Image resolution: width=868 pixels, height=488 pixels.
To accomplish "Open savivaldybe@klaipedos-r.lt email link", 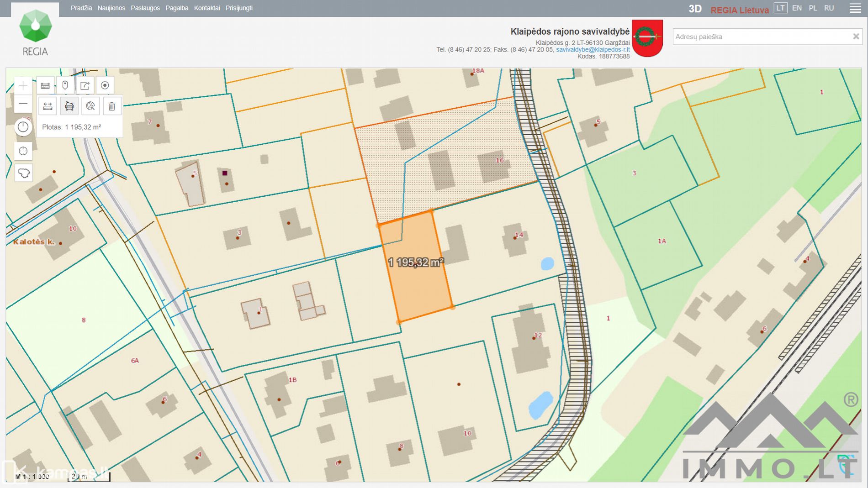I will coord(593,50).
